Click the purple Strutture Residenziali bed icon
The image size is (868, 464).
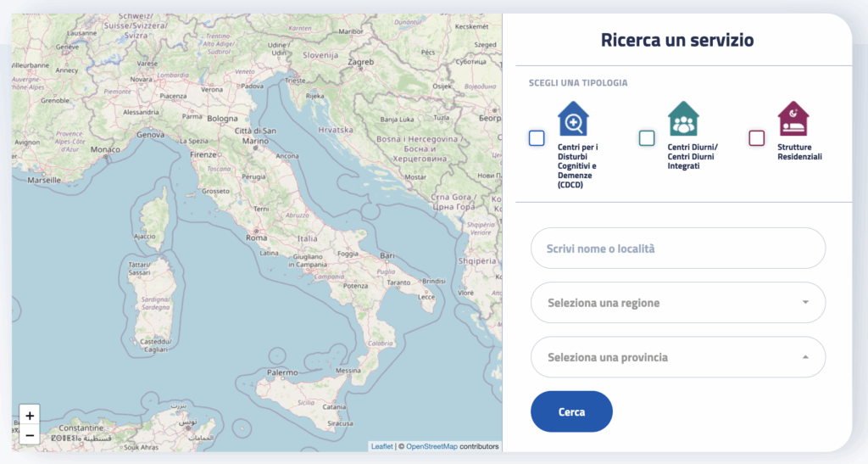793,119
